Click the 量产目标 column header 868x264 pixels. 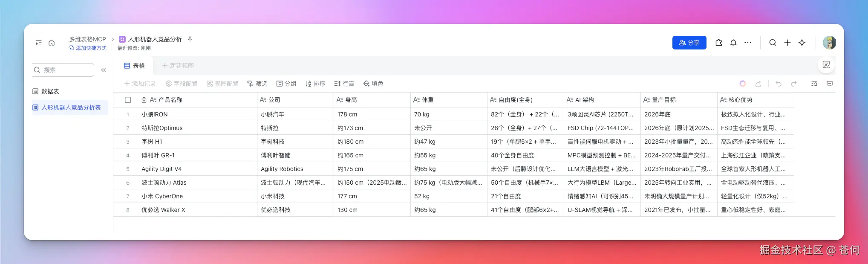point(679,100)
